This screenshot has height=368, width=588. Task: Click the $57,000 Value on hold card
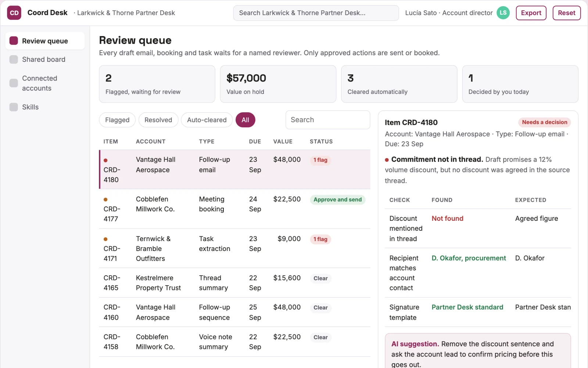278,84
